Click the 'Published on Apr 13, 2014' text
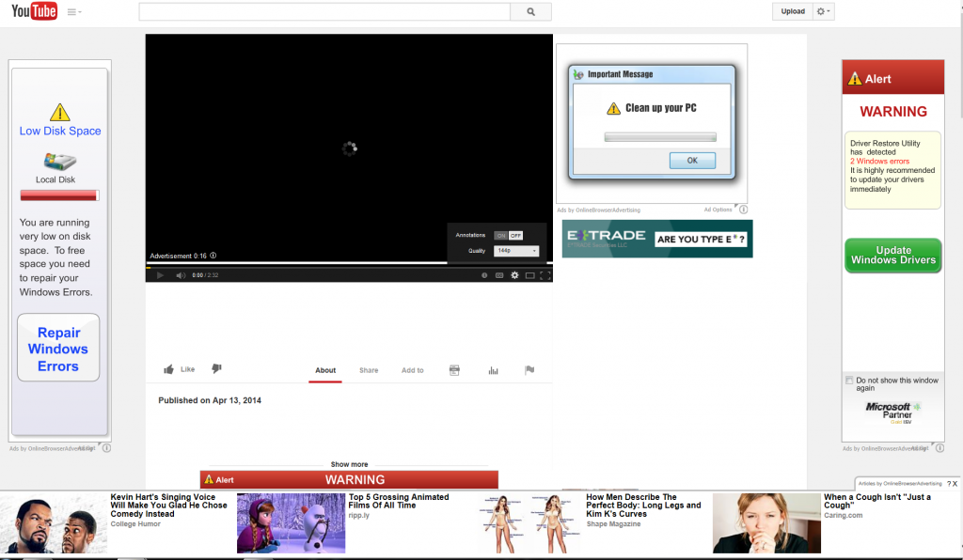Screen dimensions: 963x560 click(x=210, y=400)
